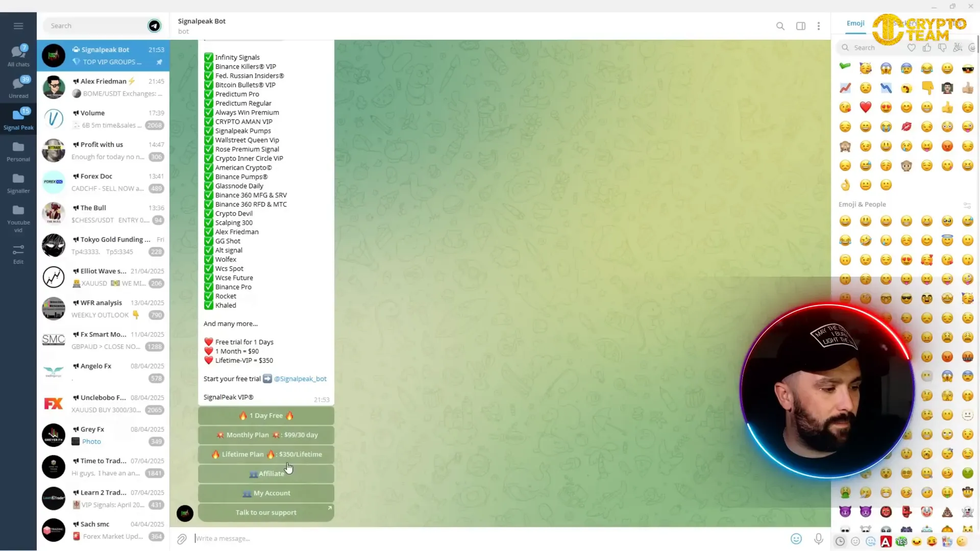Open The Bull chat
The height and width of the screenshot is (551, 980).
[x=103, y=214]
